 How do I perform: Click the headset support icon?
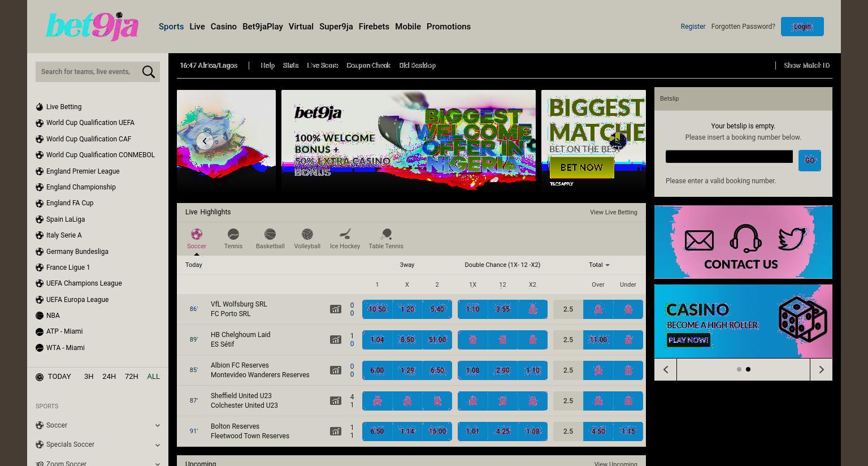745,239
